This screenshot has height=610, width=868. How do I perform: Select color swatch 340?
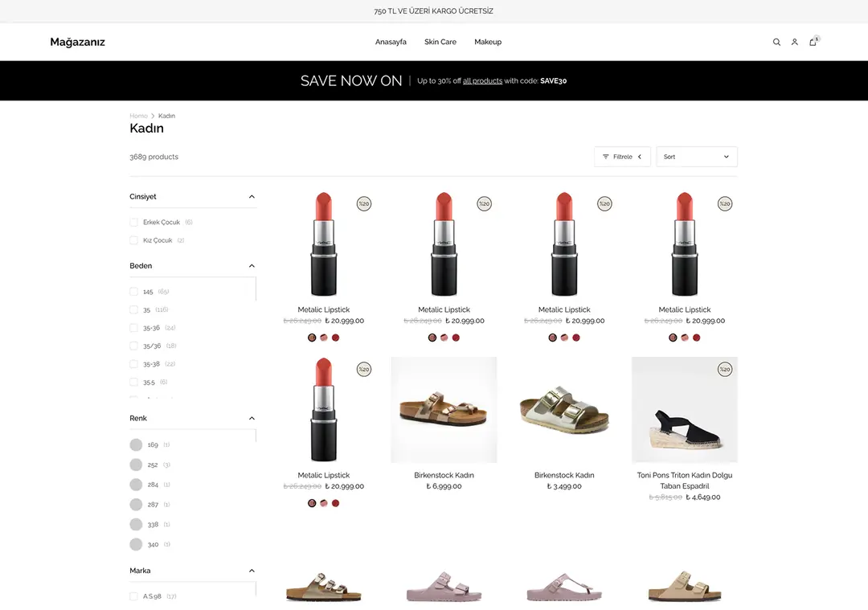coord(136,544)
